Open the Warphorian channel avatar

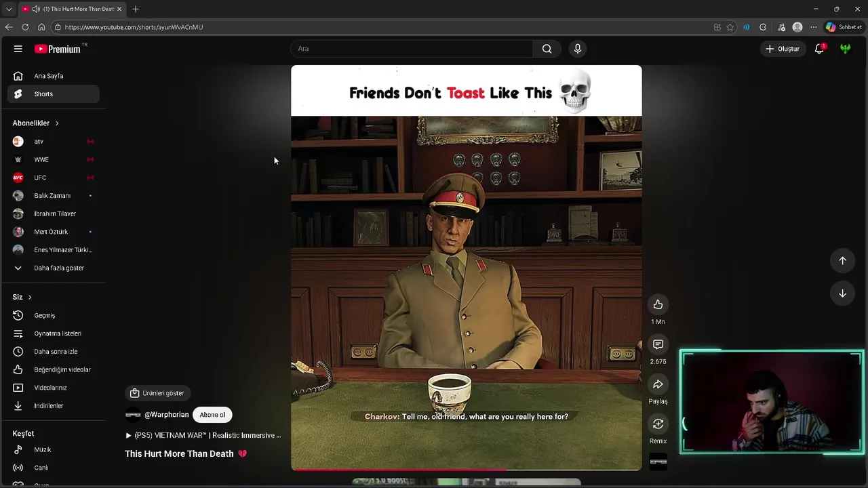(x=133, y=415)
